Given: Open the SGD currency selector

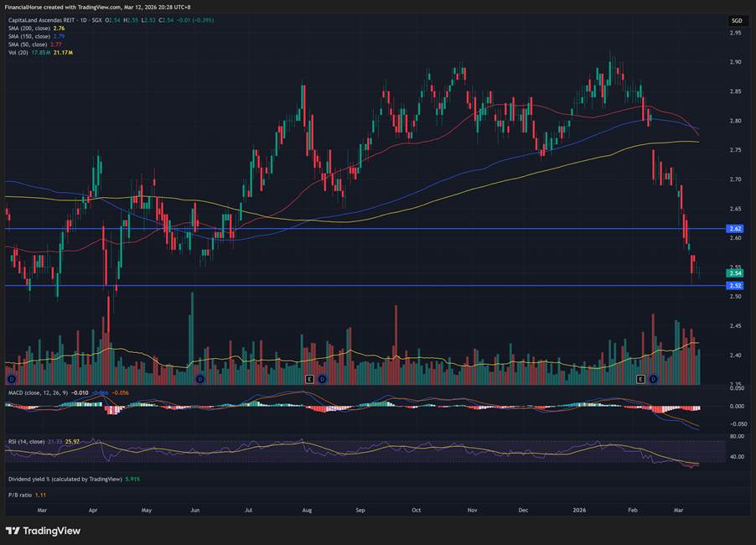Looking at the screenshot, I should click(x=736, y=20).
